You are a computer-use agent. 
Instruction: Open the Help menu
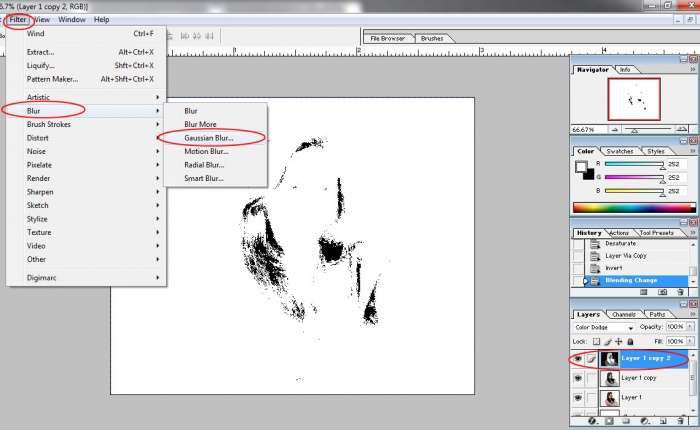click(101, 20)
